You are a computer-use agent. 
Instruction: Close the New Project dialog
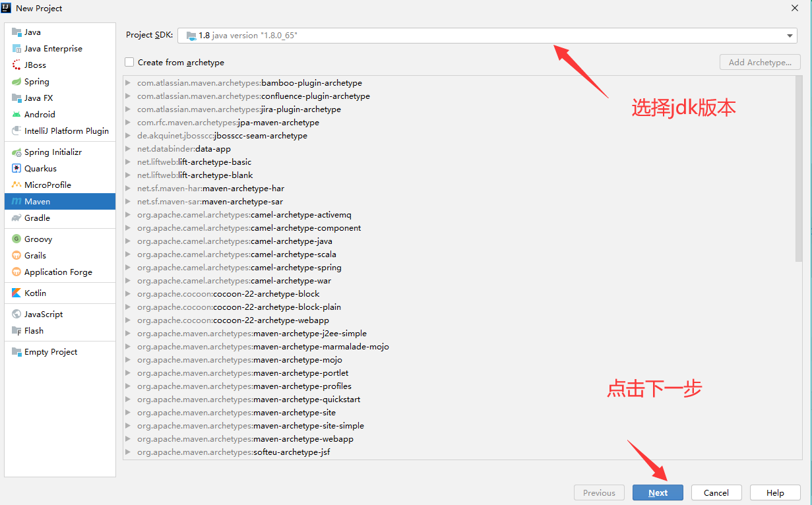(x=795, y=8)
